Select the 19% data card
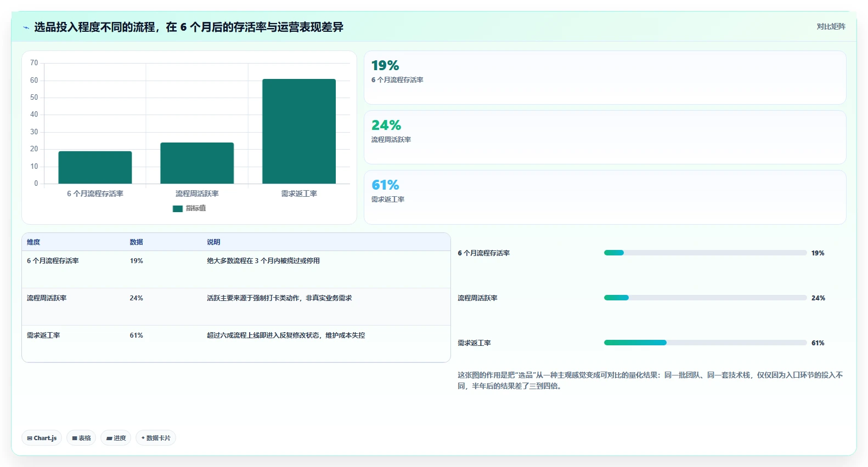868x467 pixels. tap(605, 77)
